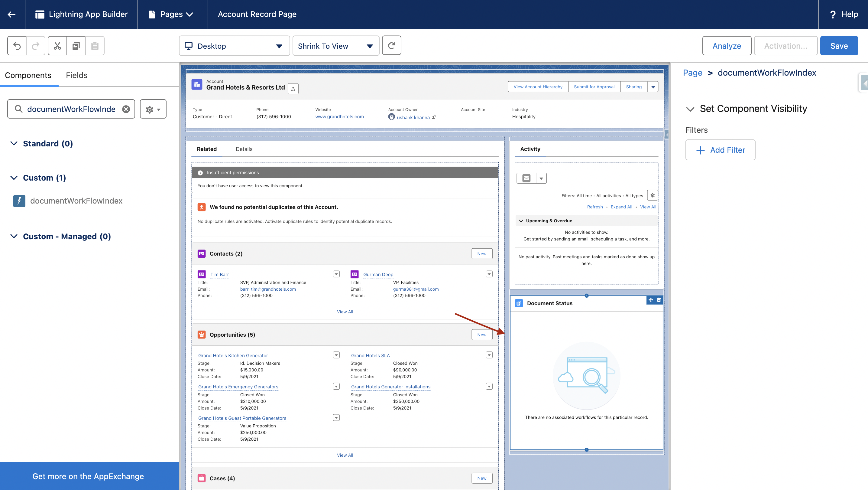Image resolution: width=868 pixels, height=490 pixels.
Task: Click the info icon in Insufficient permissions
Action: (x=200, y=173)
